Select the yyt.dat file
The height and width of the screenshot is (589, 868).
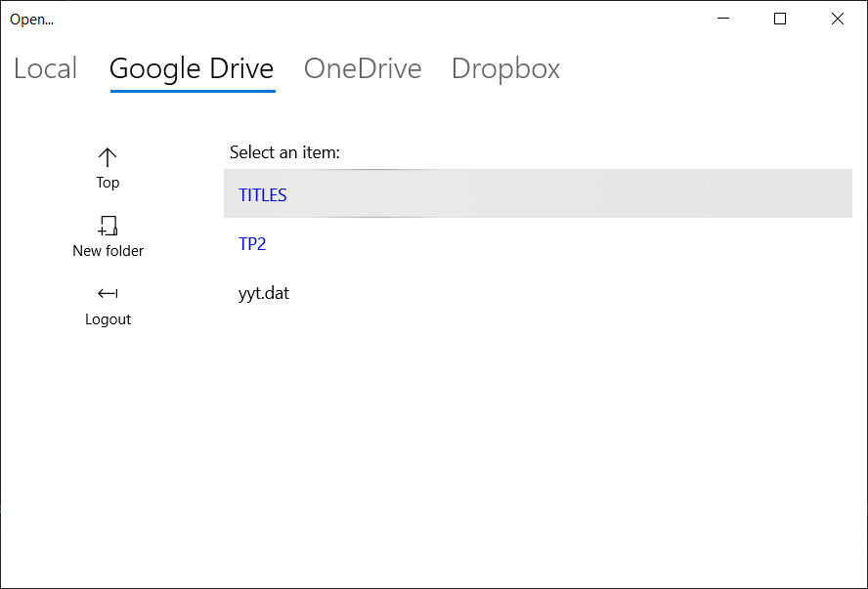538,293
